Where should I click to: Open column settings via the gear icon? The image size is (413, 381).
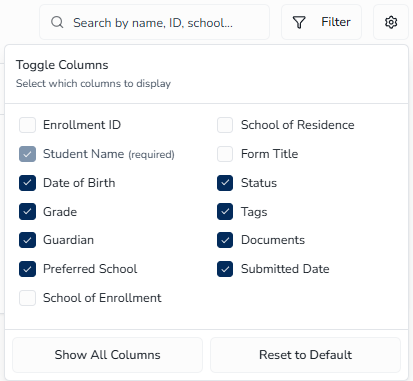(391, 22)
